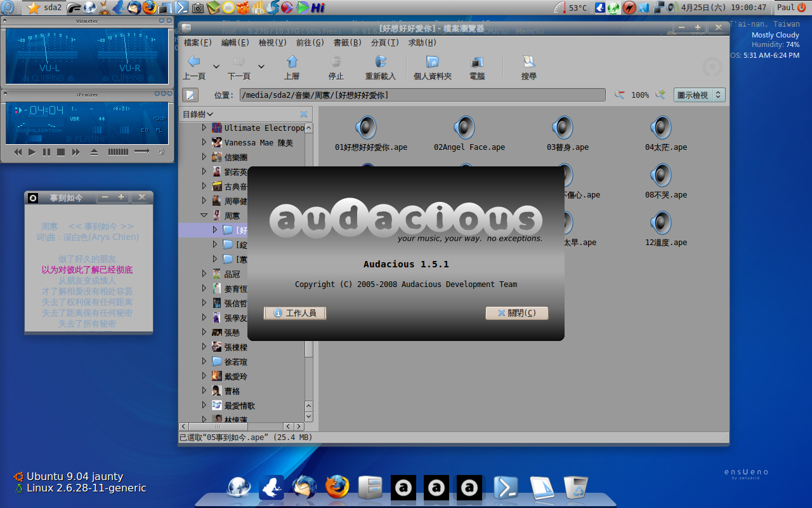Image resolution: width=812 pixels, height=508 pixels.
Task: Click the tree pane vertical scrollbar
Action: [x=309, y=272]
